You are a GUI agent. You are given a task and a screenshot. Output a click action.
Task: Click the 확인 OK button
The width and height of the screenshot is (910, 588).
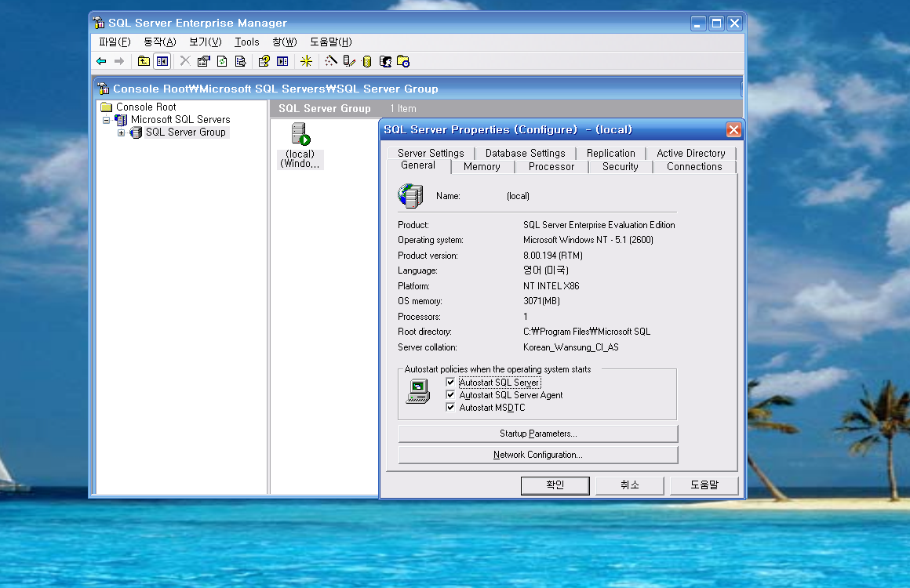555,485
